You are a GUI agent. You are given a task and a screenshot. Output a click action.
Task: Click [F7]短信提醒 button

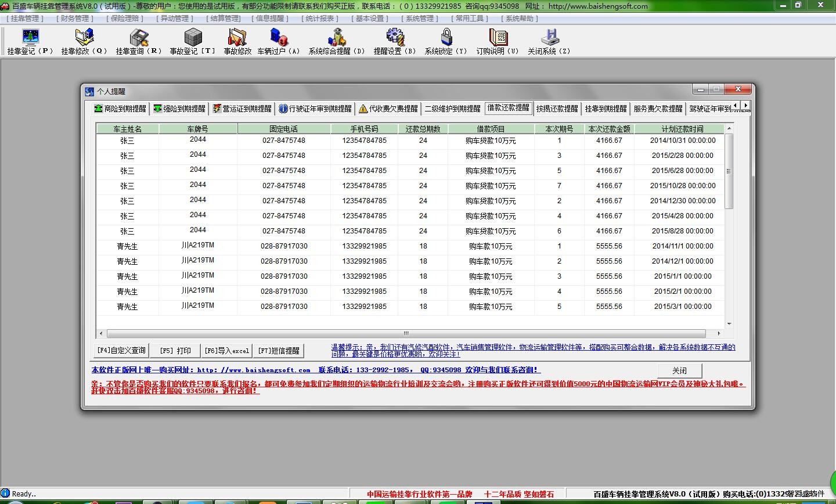point(279,351)
